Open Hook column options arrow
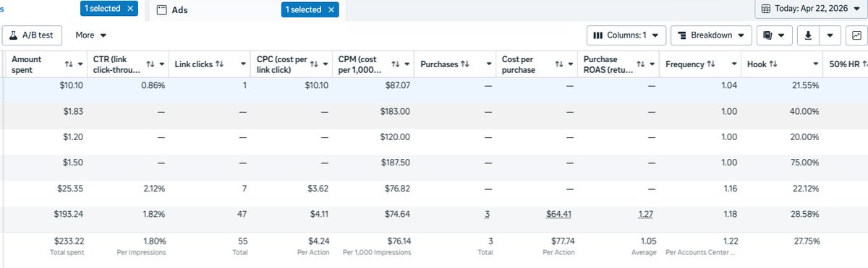This screenshot has height=268, width=868. (x=816, y=64)
